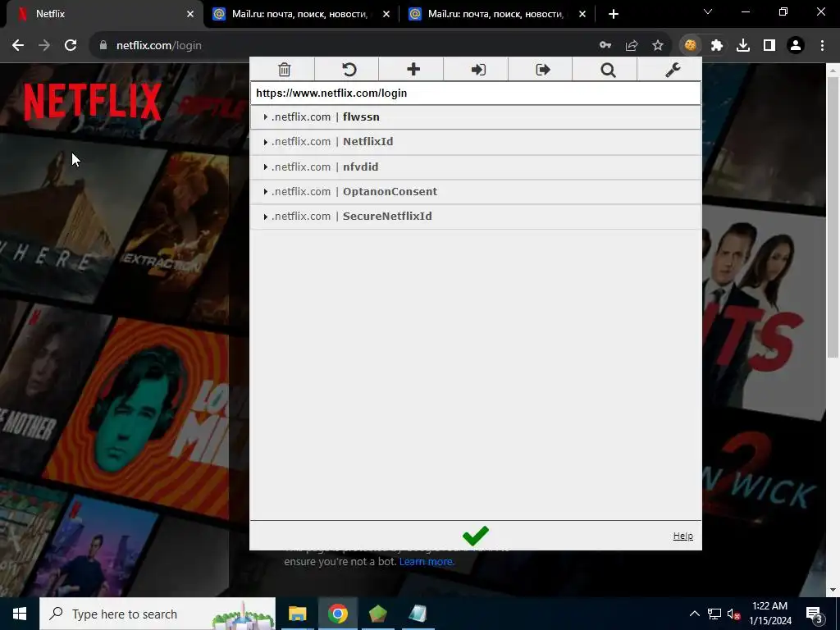Click the import cookies icon

pyautogui.click(x=478, y=70)
